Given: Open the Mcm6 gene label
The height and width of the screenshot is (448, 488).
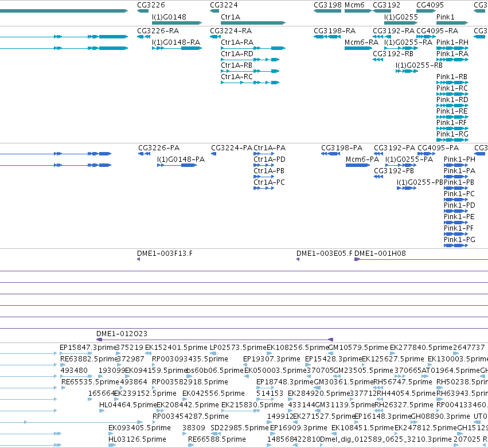Looking at the screenshot, I should [x=354, y=5].
